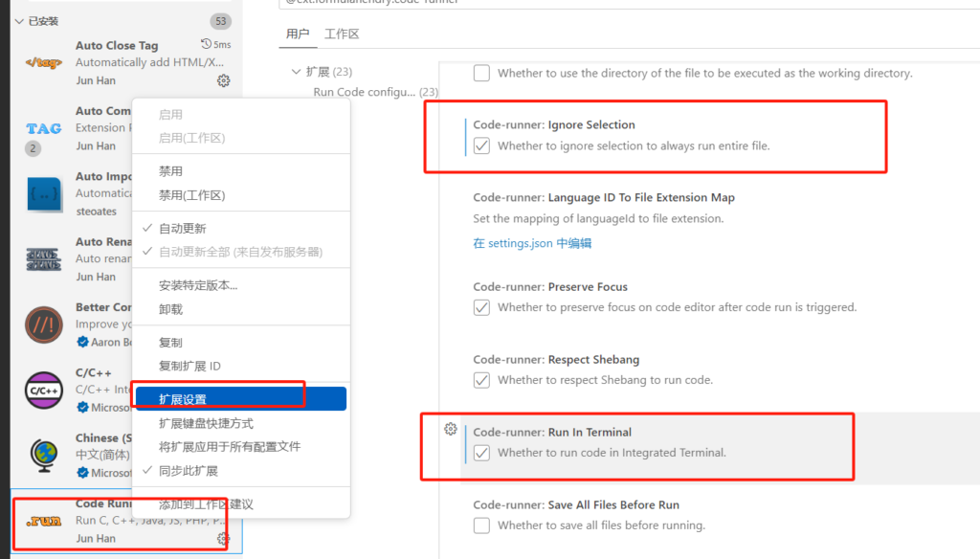Open the 在 settings.json 中编辑 link
This screenshot has width=980, height=559.
[532, 243]
